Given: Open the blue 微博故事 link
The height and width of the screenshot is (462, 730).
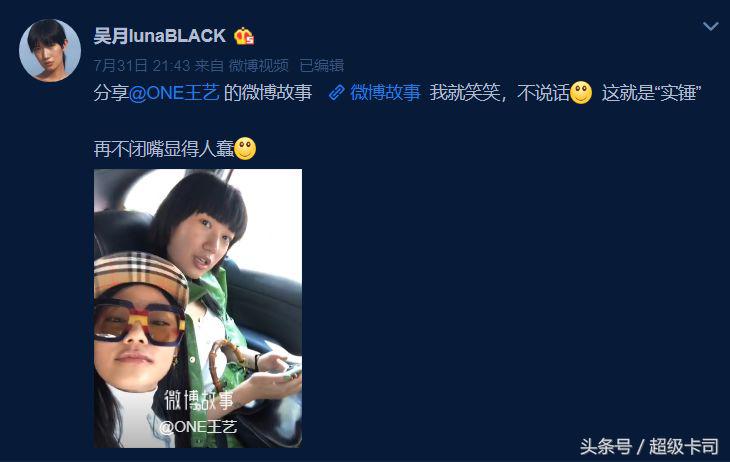Looking at the screenshot, I should [x=385, y=93].
